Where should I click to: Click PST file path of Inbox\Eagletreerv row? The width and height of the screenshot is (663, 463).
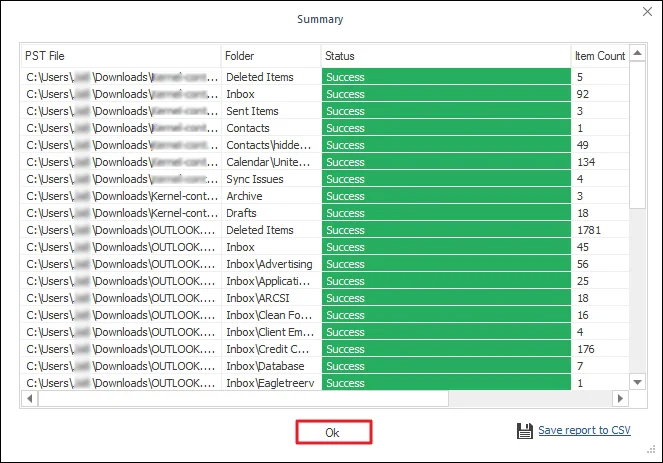pos(121,383)
